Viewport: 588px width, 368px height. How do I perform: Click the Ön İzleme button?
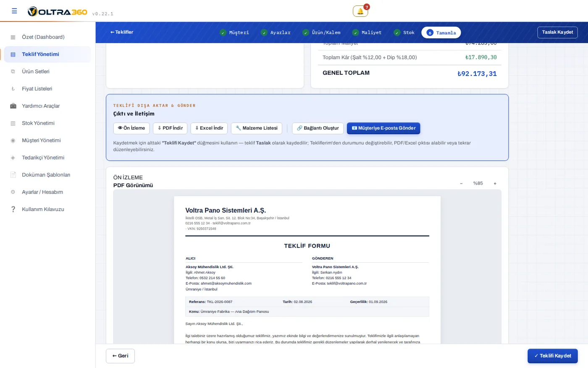pyautogui.click(x=131, y=128)
